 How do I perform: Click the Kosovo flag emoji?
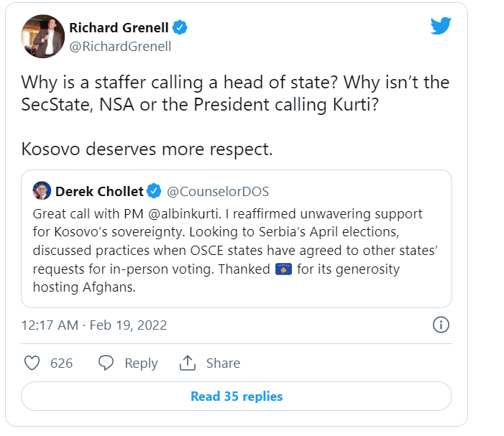coord(285,269)
